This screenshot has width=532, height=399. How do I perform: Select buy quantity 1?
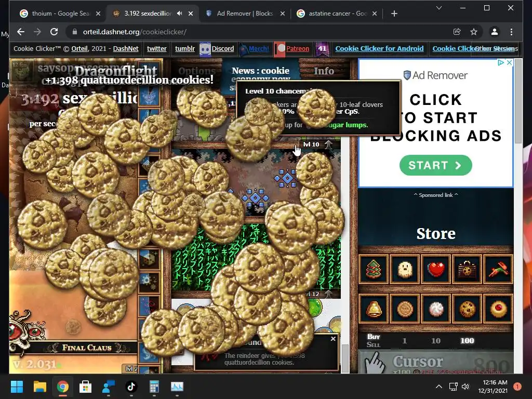click(404, 341)
